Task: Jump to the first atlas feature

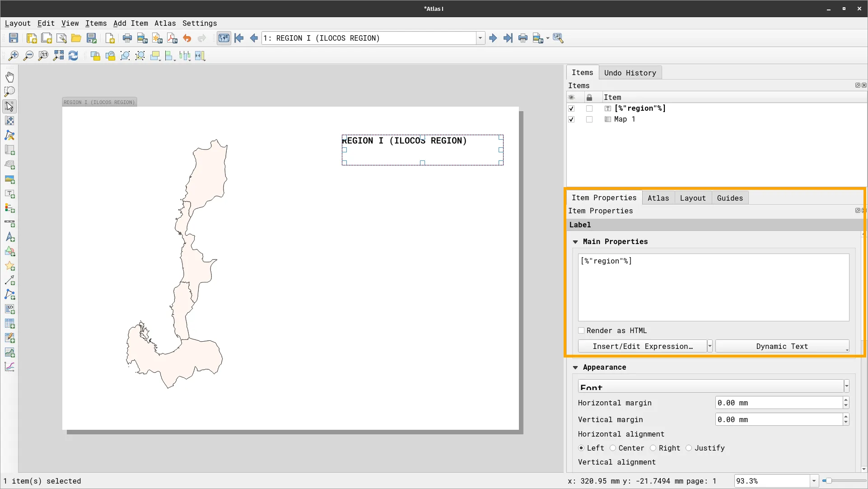Action: [x=239, y=38]
